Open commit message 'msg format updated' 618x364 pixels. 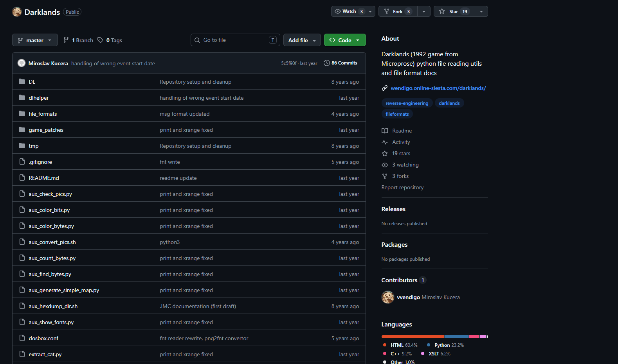tap(185, 114)
